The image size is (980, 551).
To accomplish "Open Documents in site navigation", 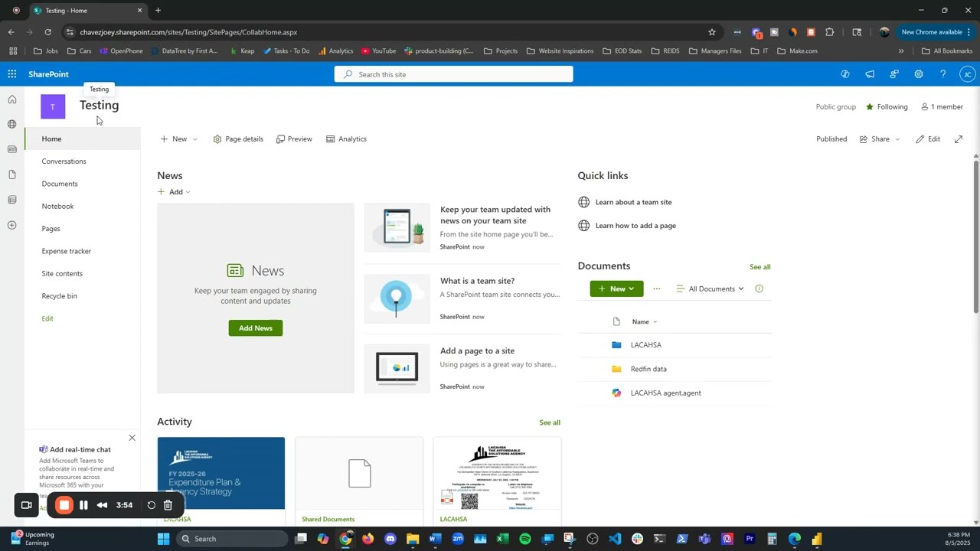I will tap(83, 184).
